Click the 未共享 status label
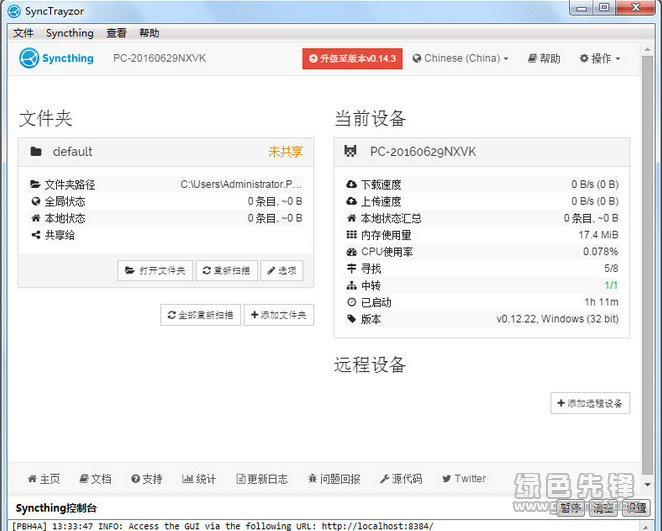Viewport: 662px width, 531px height. (x=285, y=152)
